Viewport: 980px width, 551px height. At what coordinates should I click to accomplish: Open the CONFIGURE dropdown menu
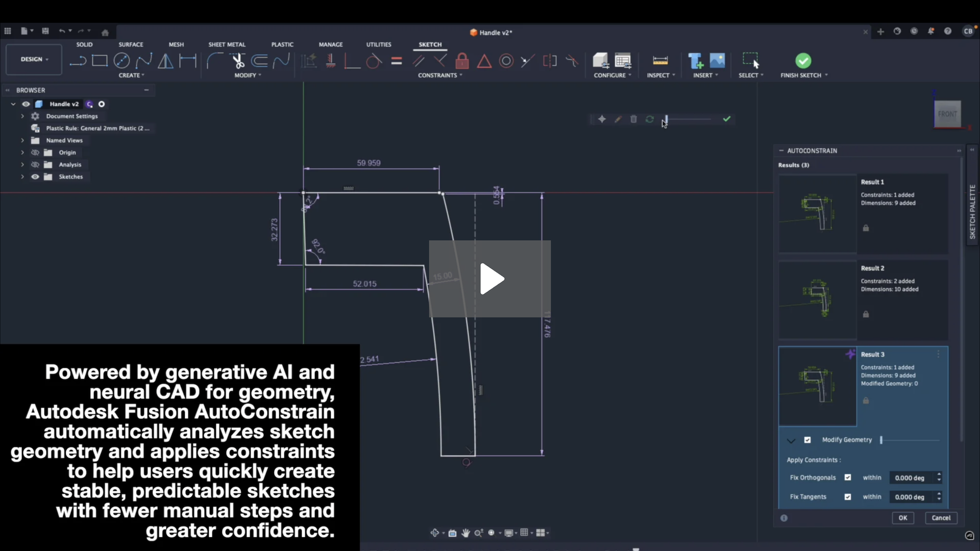[x=612, y=76]
